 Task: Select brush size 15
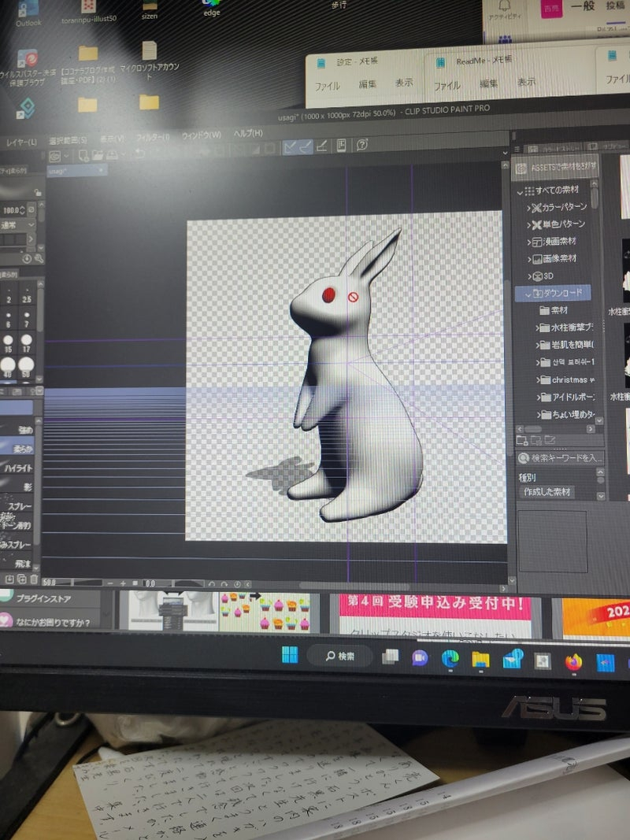tap(8, 343)
